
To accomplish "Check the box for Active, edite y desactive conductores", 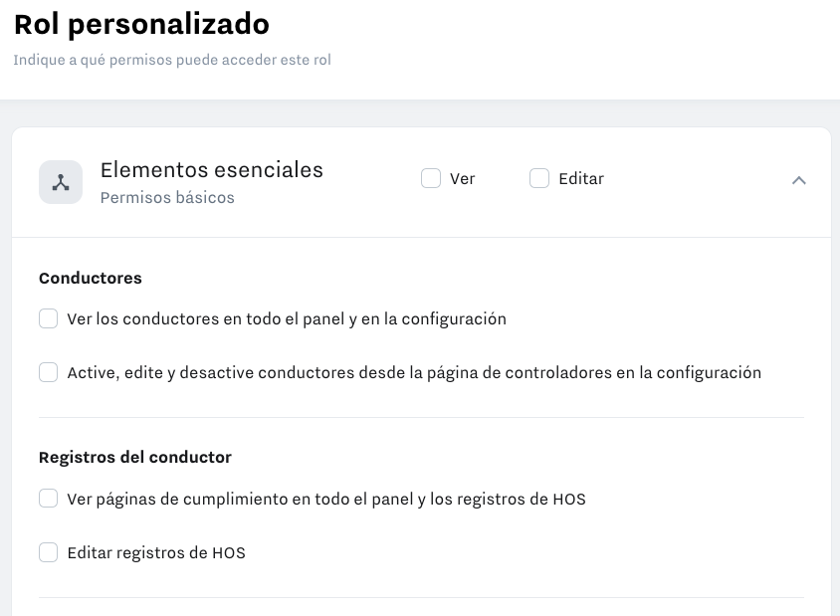I will point(48,372).
